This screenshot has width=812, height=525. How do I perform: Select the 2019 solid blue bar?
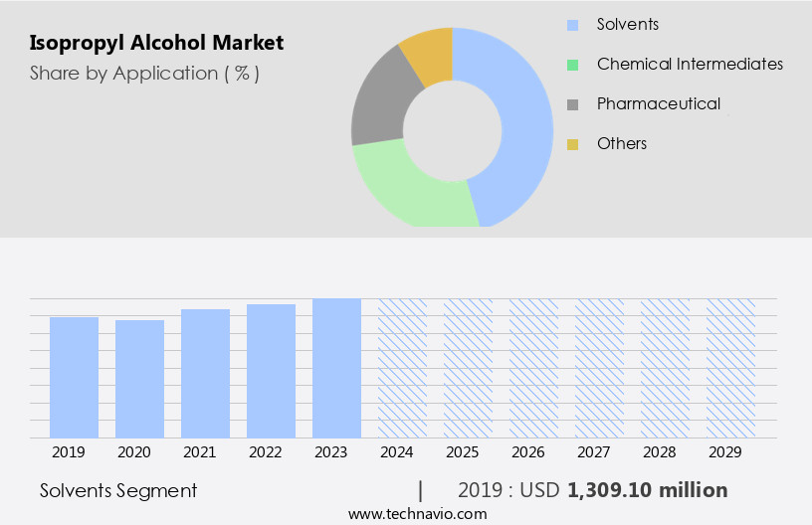click(x=75, y=378)
